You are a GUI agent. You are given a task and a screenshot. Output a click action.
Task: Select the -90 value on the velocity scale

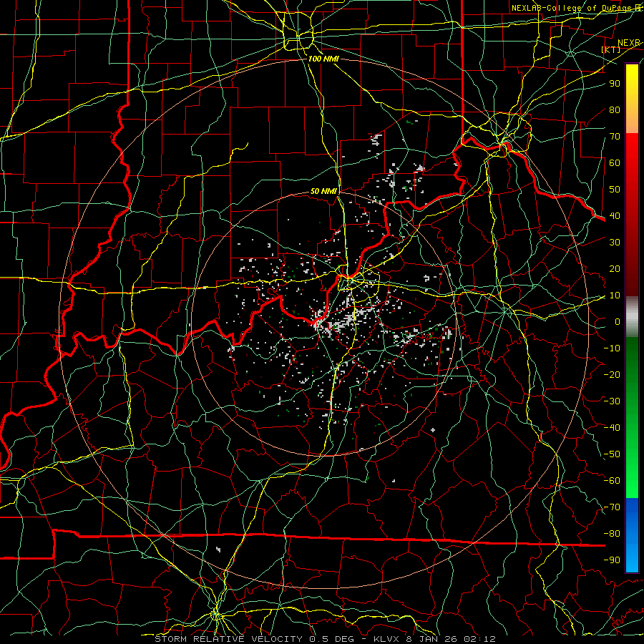[x=612, y=560]
